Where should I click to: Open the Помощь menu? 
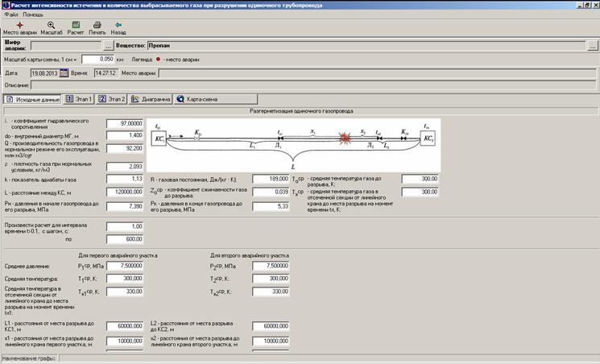pyautogui.click(x=33, y=14)
